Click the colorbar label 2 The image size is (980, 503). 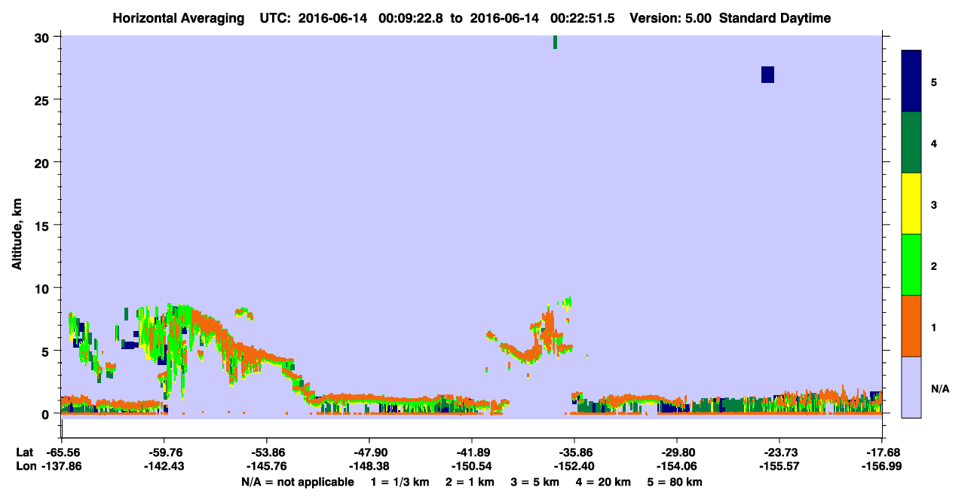(934, 265)
